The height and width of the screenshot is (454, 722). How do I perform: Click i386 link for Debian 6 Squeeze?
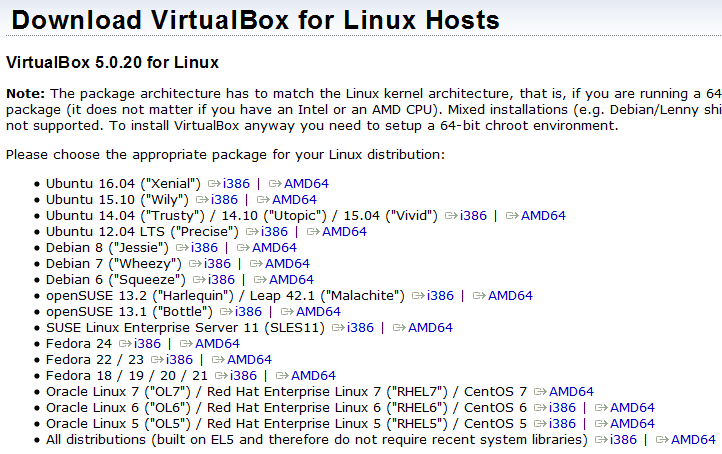click(x=221, y=279)
